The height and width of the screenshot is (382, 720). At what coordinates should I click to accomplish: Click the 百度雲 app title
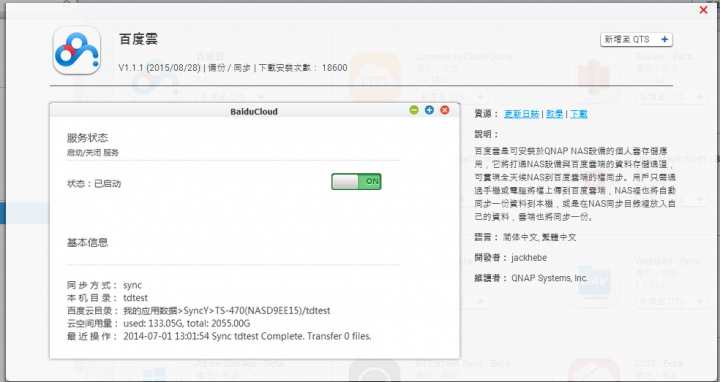(x=138, y=39)
